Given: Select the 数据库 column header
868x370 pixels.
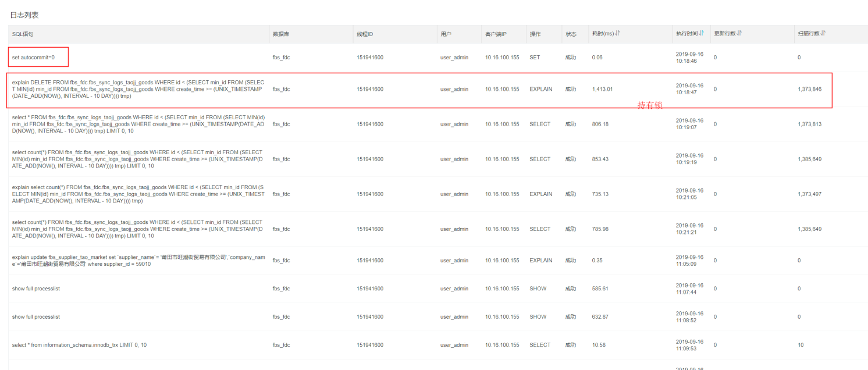Looking at the screenshot, I should click(281, 34).
